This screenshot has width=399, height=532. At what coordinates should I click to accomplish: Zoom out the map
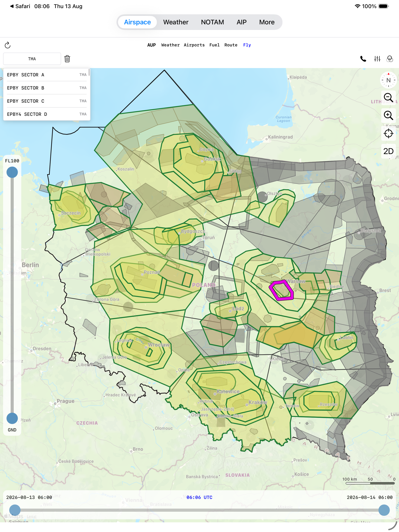tap(388, 98)
